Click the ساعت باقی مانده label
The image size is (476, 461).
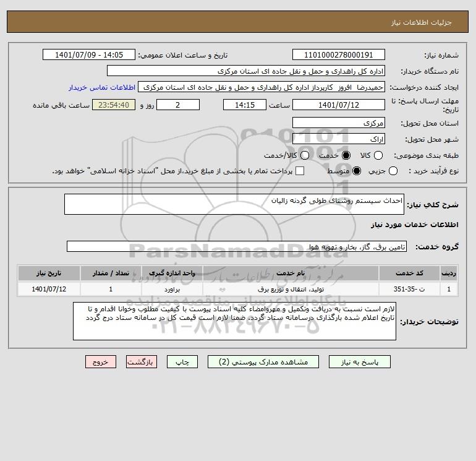coord(61,105)
